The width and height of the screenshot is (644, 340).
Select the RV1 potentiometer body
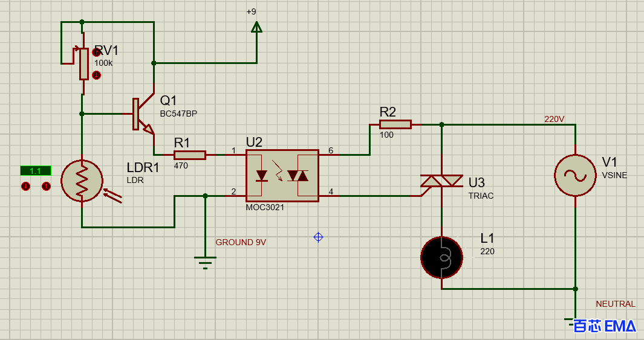84,64
